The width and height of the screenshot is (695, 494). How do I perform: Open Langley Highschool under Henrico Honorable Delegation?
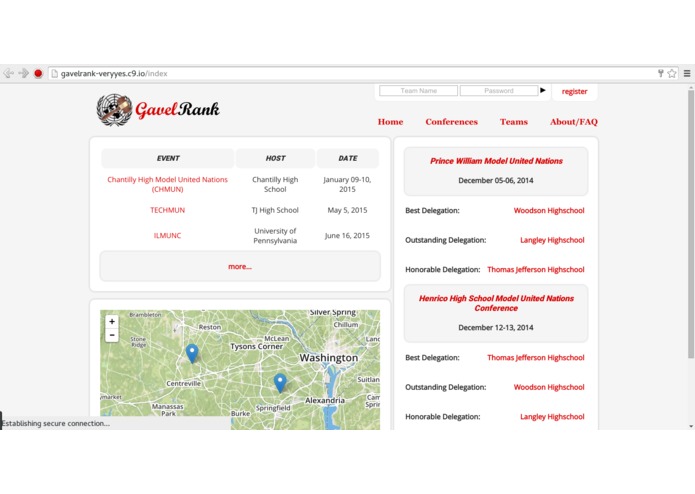[x=552, y=417]
